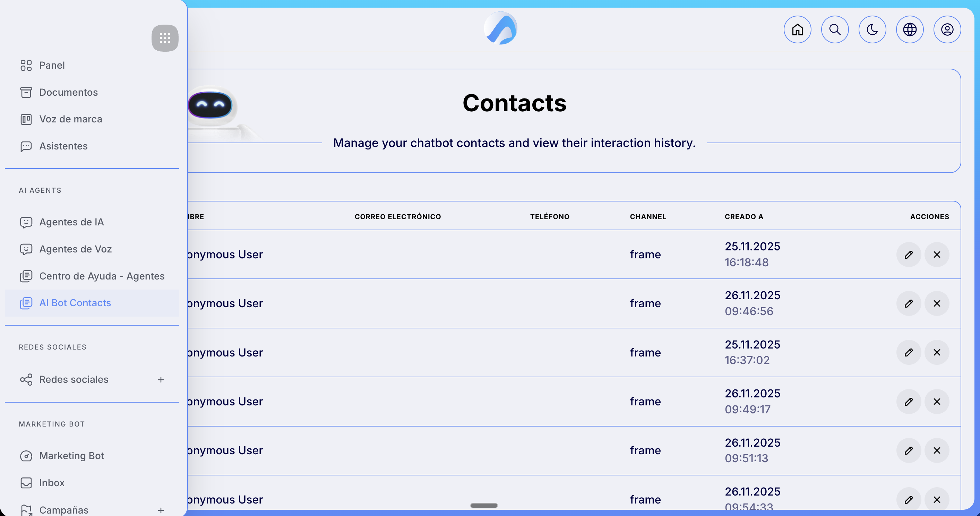The height and width of the screenshot is (516, 980).
Task: Toggle dark mode moon icon
Action: [872, 29]
